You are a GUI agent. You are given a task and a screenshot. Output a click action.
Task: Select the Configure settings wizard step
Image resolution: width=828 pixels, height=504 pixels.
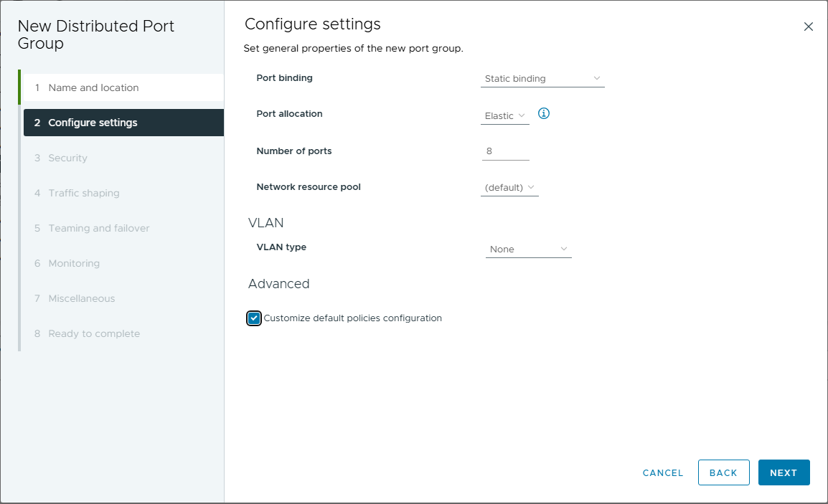tap(93, 123)
